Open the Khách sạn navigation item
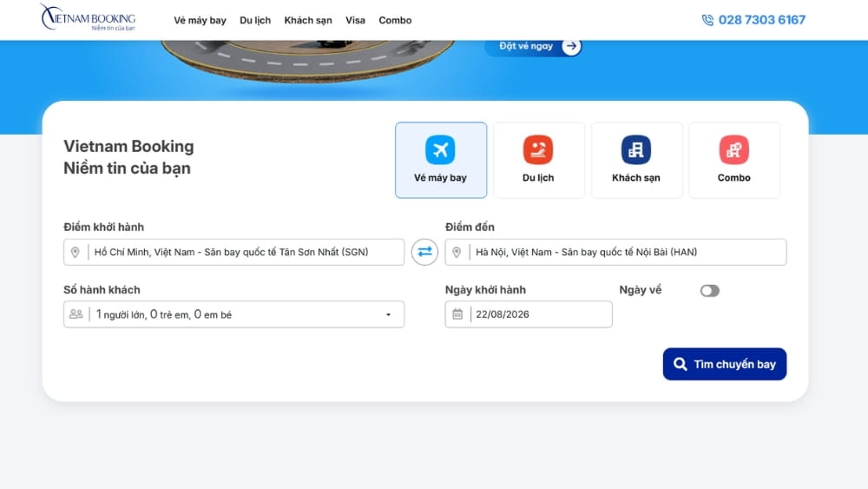This screenshot has width=868, height=489. point(308,20)
